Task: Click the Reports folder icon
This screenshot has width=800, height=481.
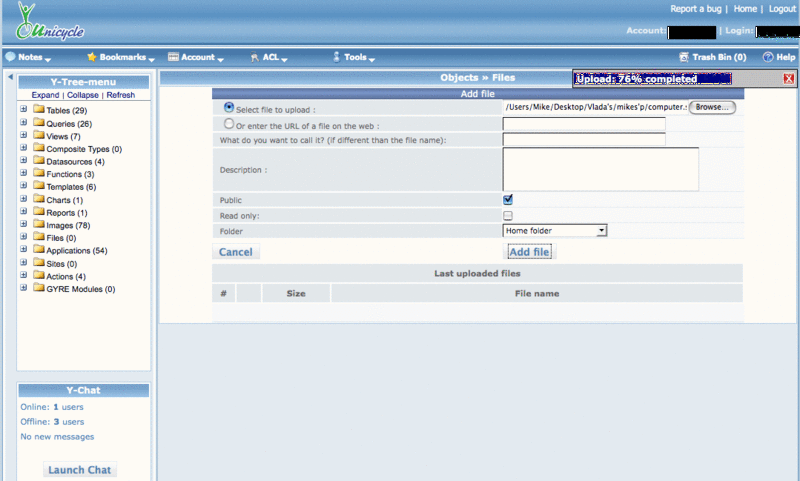Action: tap(39, 213)
